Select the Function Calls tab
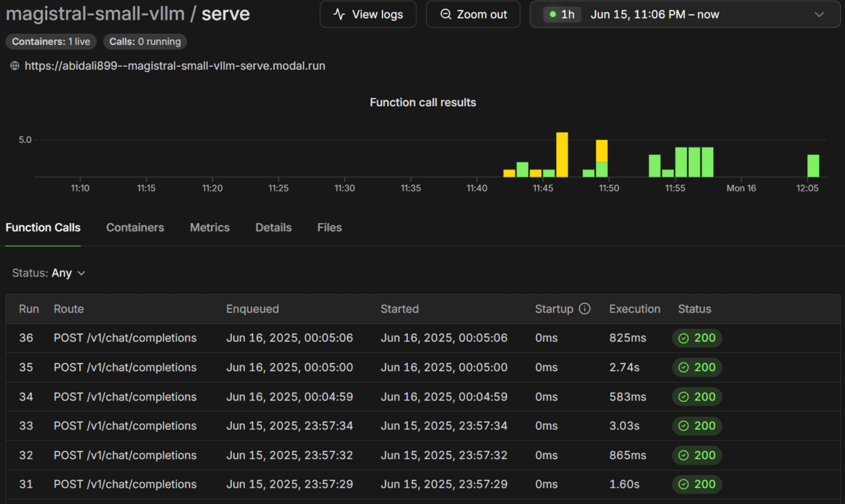Image resolution: width=845 pixels, height=504 pixels. pos(43,227)
